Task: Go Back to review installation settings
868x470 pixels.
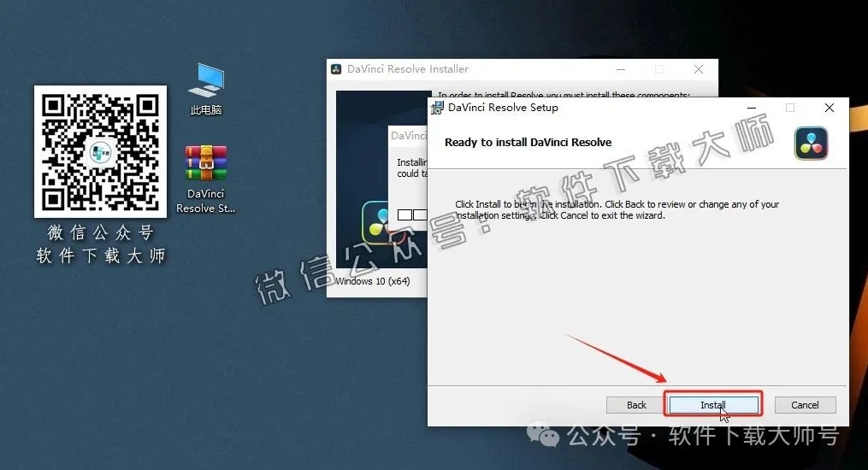Action: (636, 405)
